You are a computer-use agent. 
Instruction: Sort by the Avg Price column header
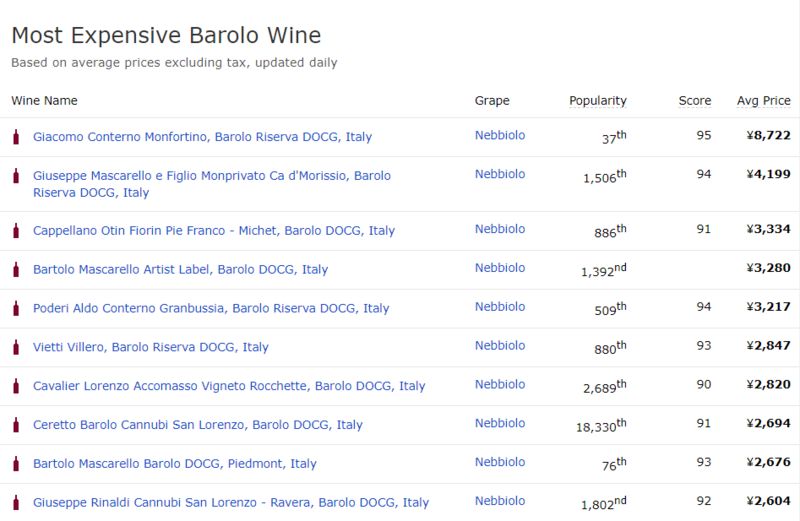click(764, 100)
